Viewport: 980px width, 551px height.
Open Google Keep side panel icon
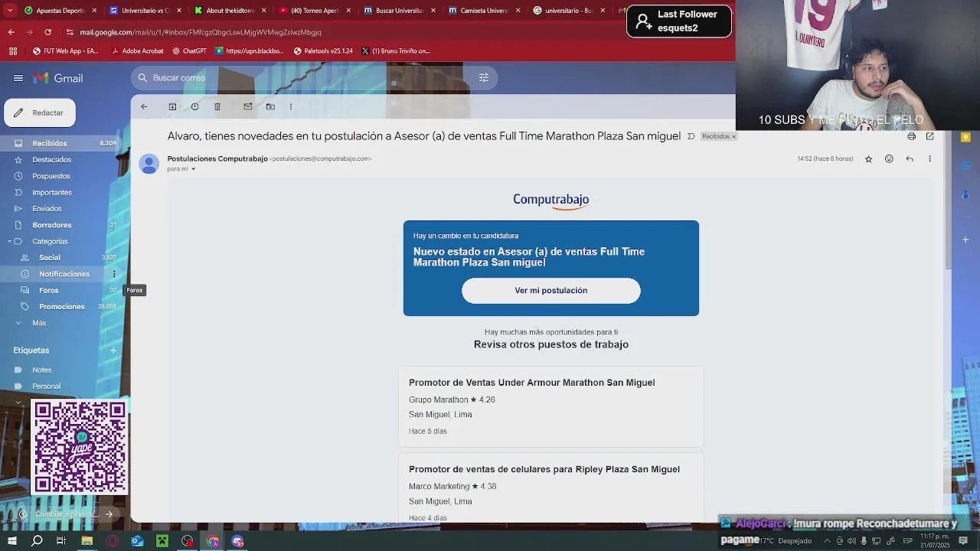(965, 138)
